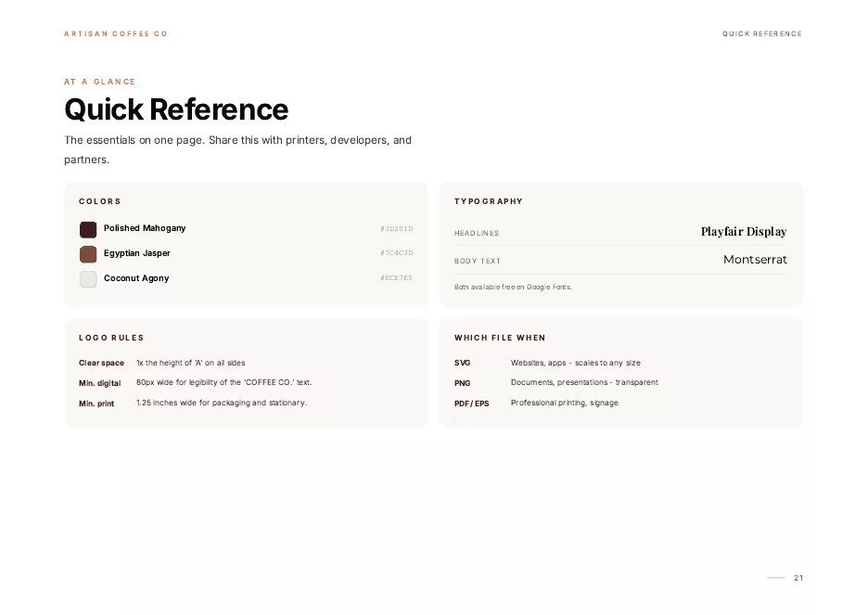Select the Egyptian Jasper color swatch
Screen dimensions: 868x615
click(88, 254)
